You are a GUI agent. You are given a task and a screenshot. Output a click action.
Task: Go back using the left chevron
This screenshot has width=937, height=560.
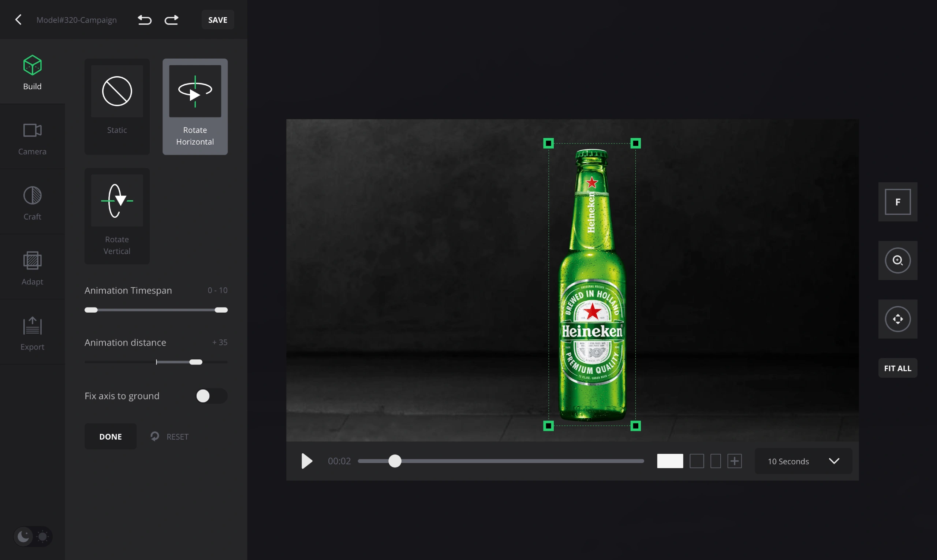coord(18,20)
